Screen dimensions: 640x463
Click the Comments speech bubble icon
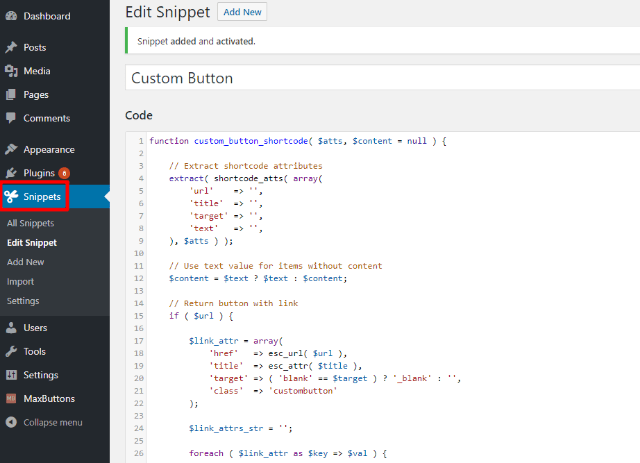(11, 118)
